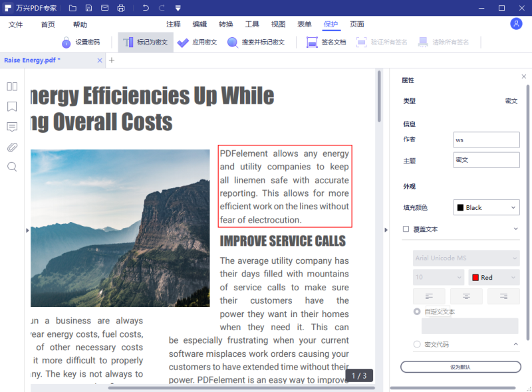This screenshot has width=532, height=392.
Task: Open 填充颜色 Black dropdown
Action: (x=486, y=207)
